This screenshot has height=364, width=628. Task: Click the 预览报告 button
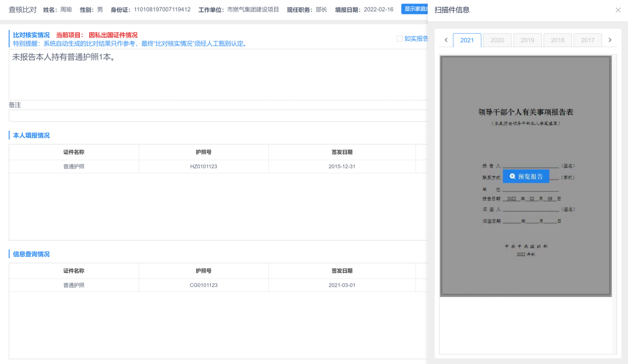tap(526, 176)
